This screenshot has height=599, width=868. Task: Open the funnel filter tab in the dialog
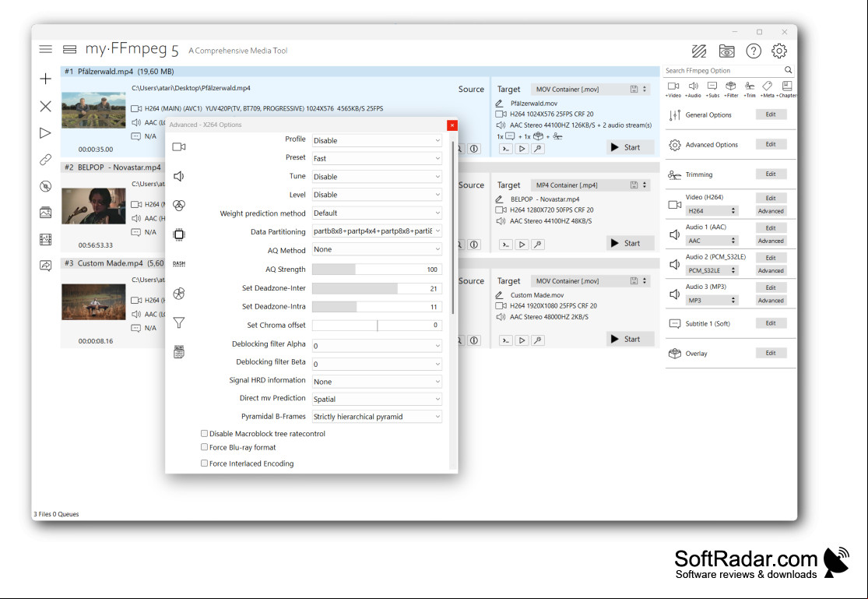pos(179,322)
